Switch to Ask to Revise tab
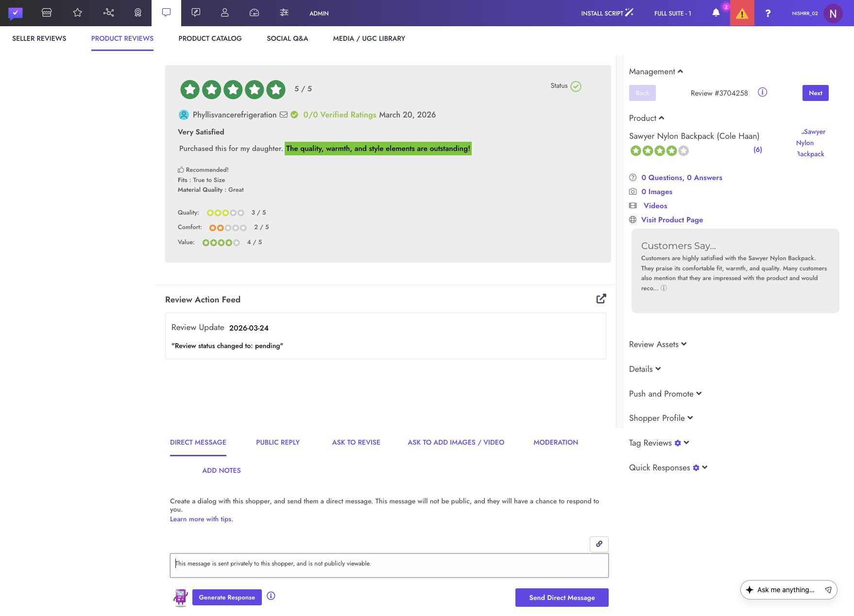The image size is (854, 616). (356, 442)
